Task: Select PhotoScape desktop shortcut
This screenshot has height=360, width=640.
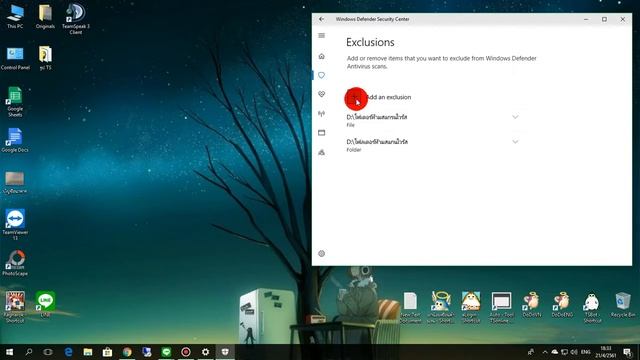Action: [15, 263]
